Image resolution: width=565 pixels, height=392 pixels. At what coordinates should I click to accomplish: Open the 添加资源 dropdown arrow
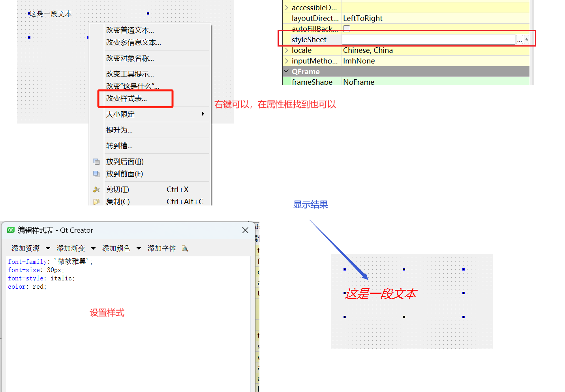tap(48, 248)
